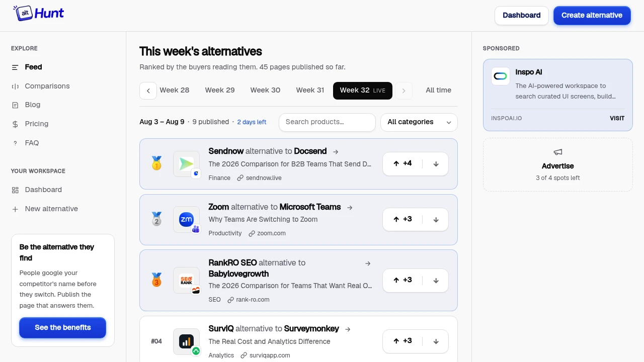Image resolution: width=644 pixels, height=362 pixels.
Task: Click the #04 rank number
Action: pyautogui.click(x=156, y=341)
